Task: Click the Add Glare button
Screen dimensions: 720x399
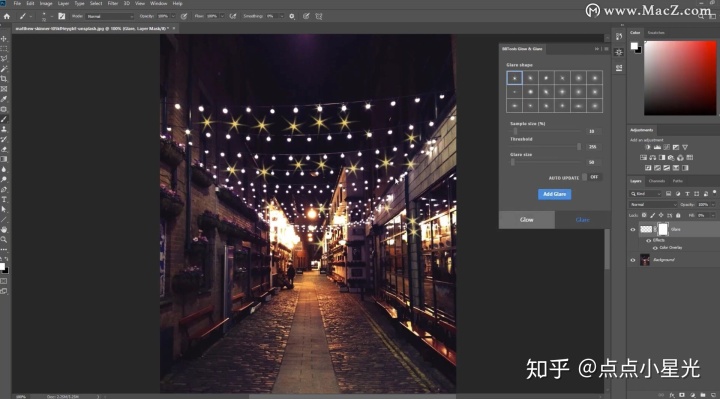Action: tap(555, 194)
